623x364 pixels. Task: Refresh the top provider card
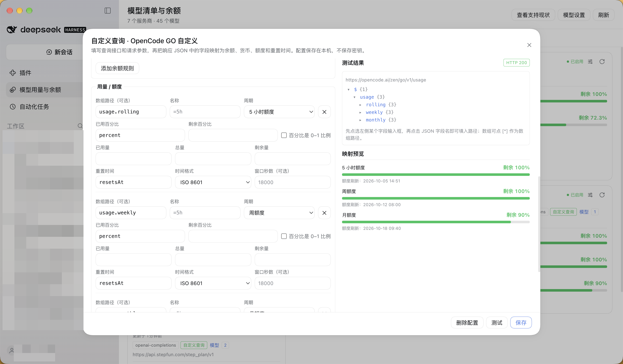point(602,62)
